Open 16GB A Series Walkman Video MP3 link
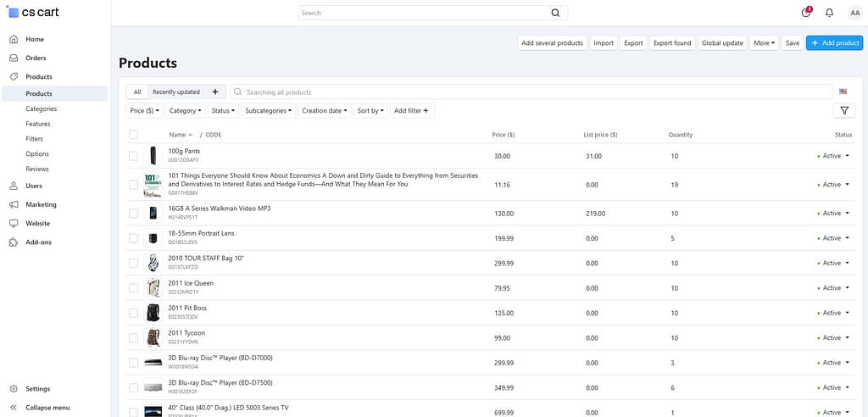Image resolution: width=868 pixels, height=417 pixels. click(x=220, y=208)
